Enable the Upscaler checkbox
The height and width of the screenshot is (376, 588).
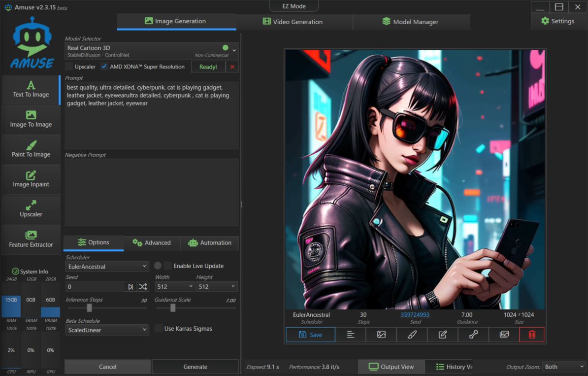coord(69,67)
